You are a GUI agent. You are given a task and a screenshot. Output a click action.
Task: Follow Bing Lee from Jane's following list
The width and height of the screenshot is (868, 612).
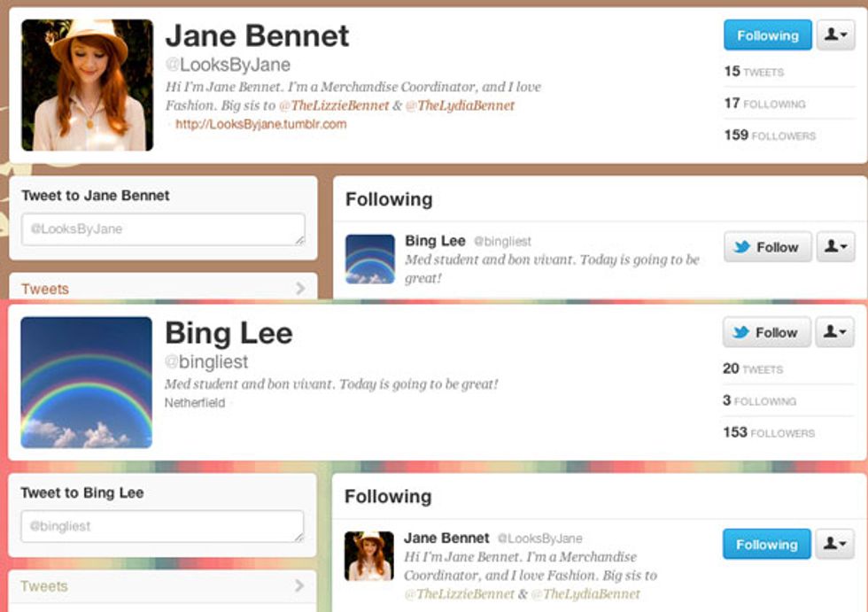[x=768, y=246]
